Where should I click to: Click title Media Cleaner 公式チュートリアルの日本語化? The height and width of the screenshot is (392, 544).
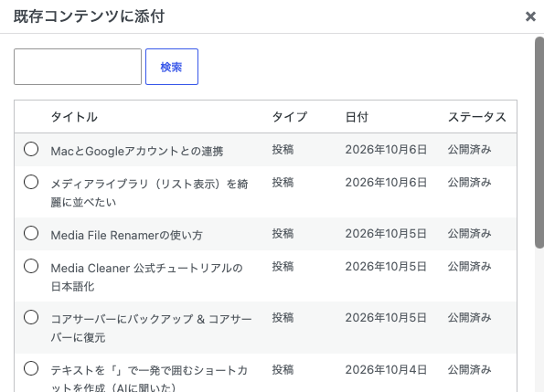[147, 277]
